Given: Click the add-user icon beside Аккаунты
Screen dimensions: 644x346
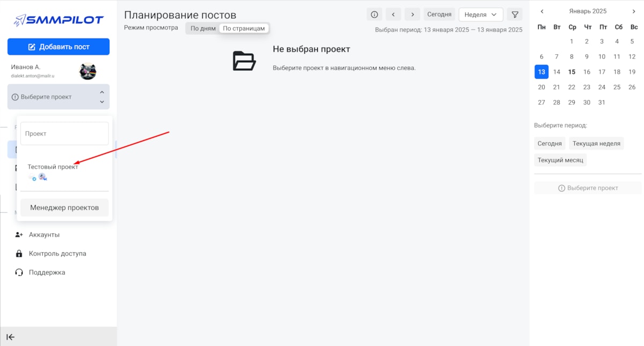Looking at the screenshot, I should 19,234.
